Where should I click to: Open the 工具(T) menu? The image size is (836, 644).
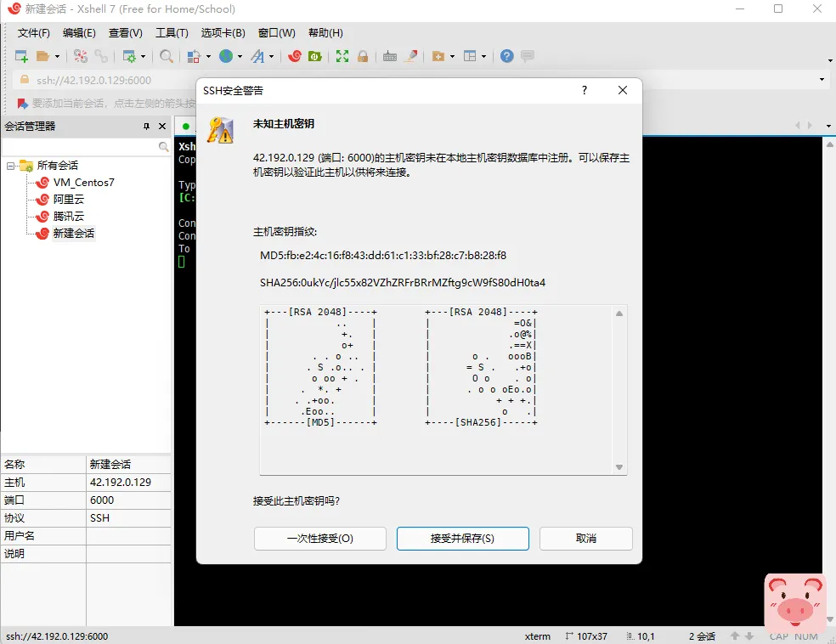[172, 33]
